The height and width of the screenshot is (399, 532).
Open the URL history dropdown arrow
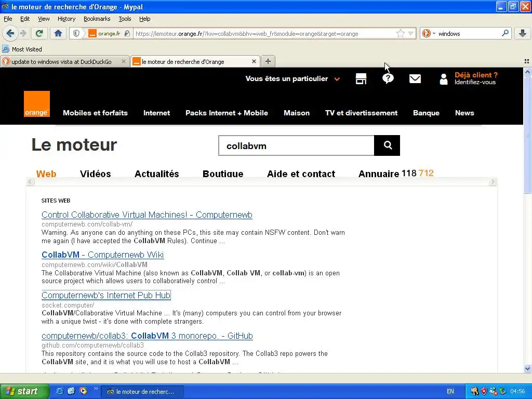[410, 33]
